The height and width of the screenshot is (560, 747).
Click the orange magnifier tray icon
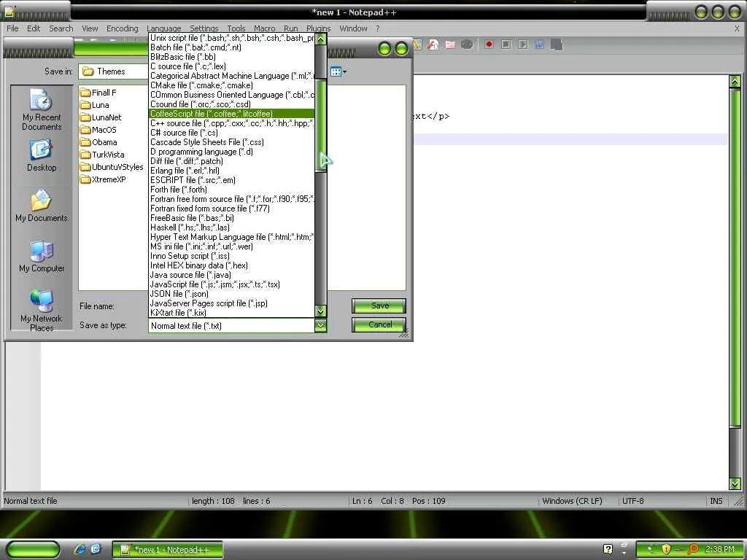click(693, 549)
